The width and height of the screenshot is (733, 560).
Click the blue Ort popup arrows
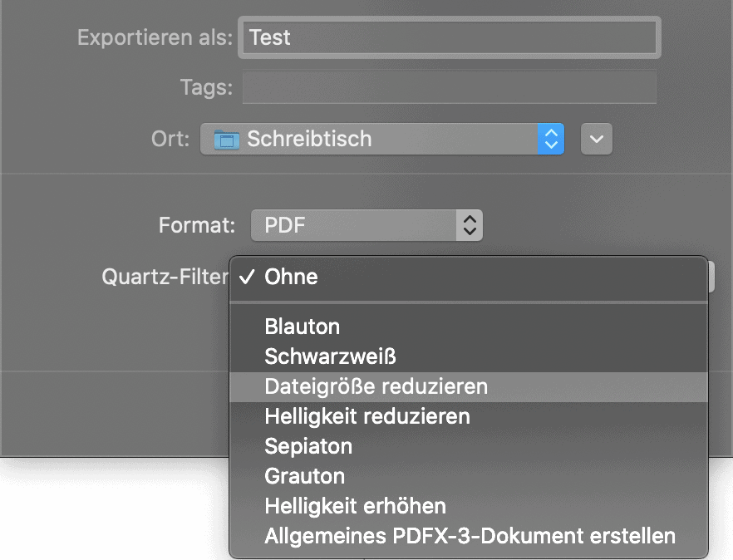tap(550, 139)
